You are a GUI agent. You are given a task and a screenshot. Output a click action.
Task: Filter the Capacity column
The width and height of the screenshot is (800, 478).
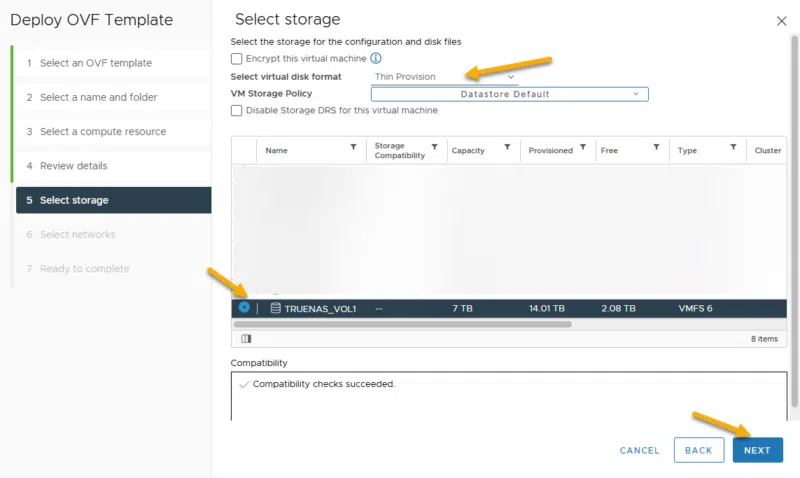507,149
